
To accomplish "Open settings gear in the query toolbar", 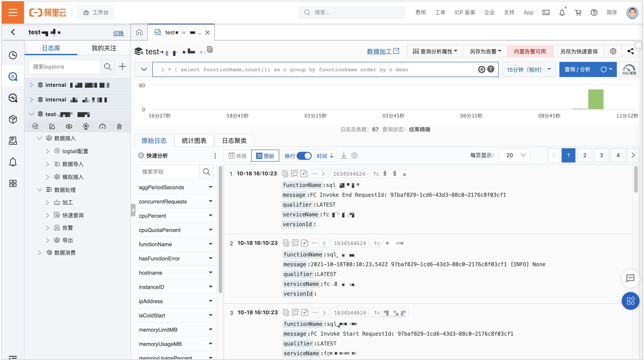I will click(613, 51).
